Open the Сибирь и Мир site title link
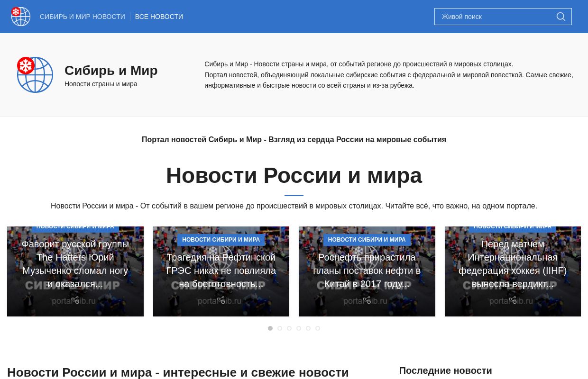This screenshot has width=588, height=379. pos(111,71)
